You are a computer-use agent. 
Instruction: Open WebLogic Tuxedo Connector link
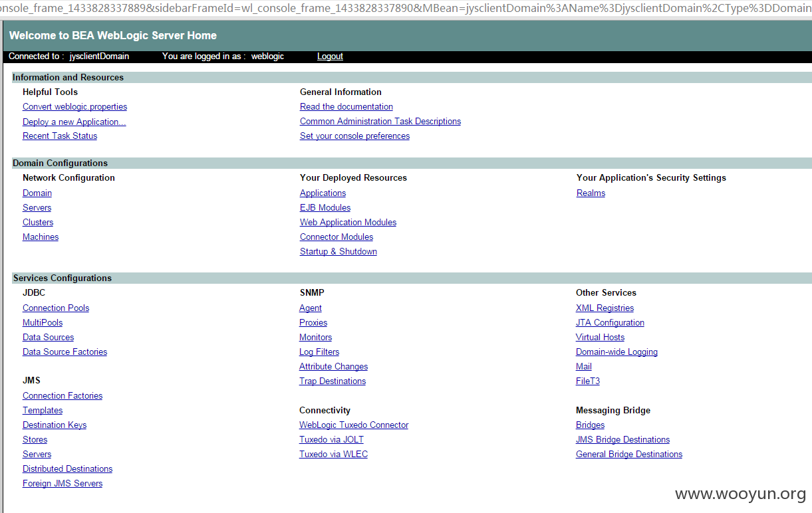pyautogui.click(x=354, y=425)
